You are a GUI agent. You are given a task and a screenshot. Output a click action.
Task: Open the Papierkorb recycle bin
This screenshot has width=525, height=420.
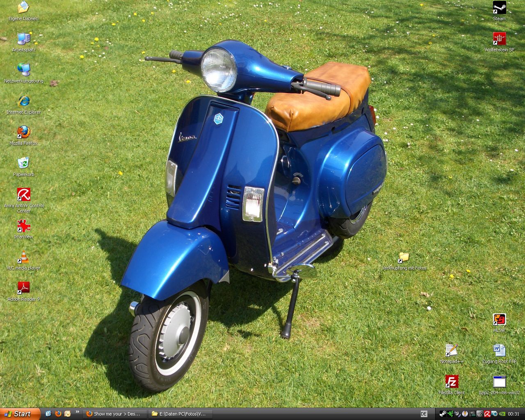(23, 164)
